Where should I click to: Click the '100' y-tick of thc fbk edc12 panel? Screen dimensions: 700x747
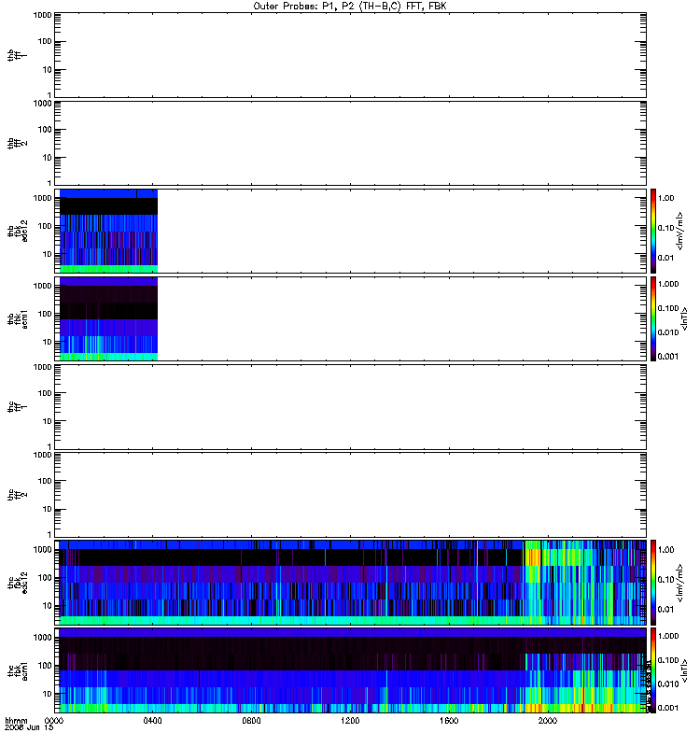pos(45,578)
